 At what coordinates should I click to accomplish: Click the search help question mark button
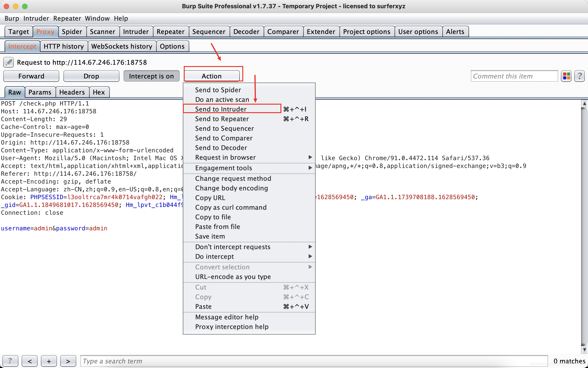tap(10, 361)
